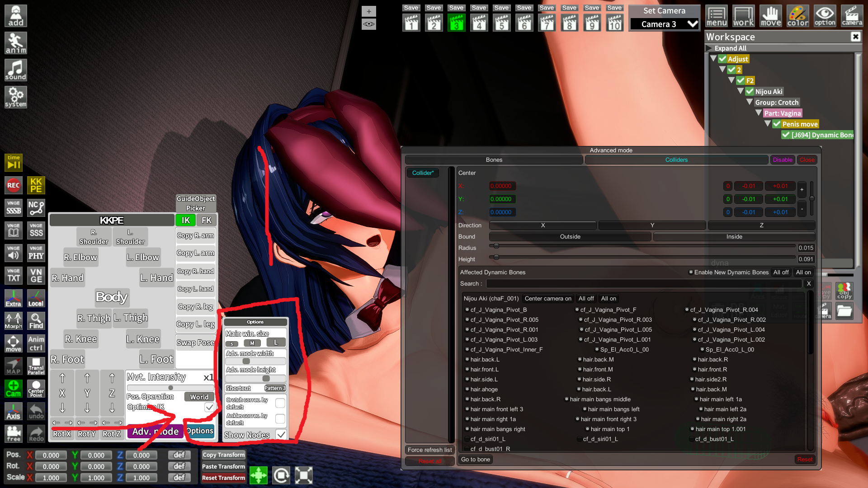Open the Camera 3 dropdown
The image size is (868, 488).
[665, 24]
